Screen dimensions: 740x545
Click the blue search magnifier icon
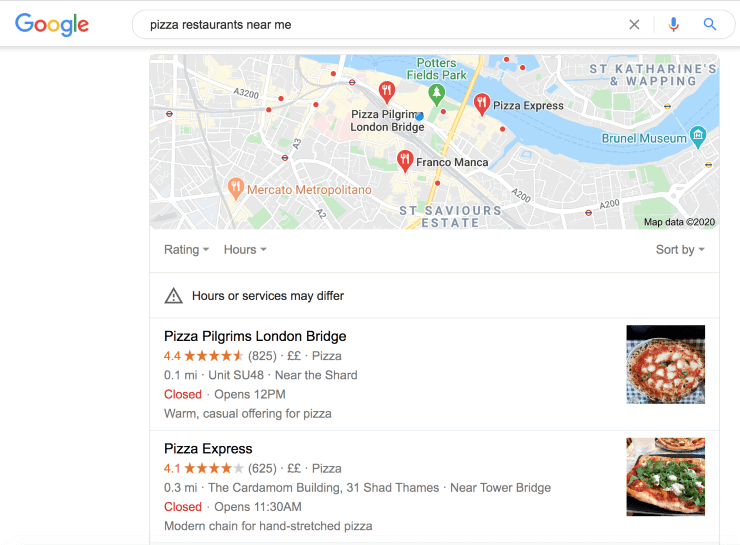710,24
